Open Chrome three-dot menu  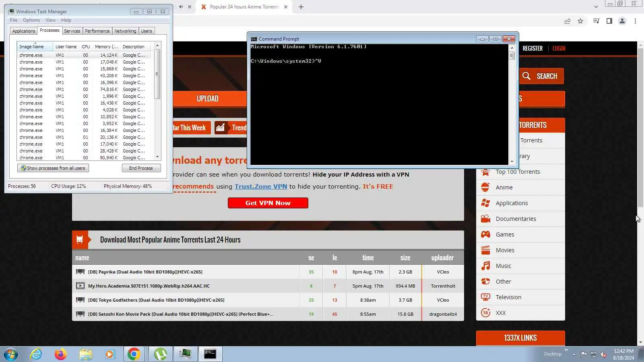[x=635, y=21]
